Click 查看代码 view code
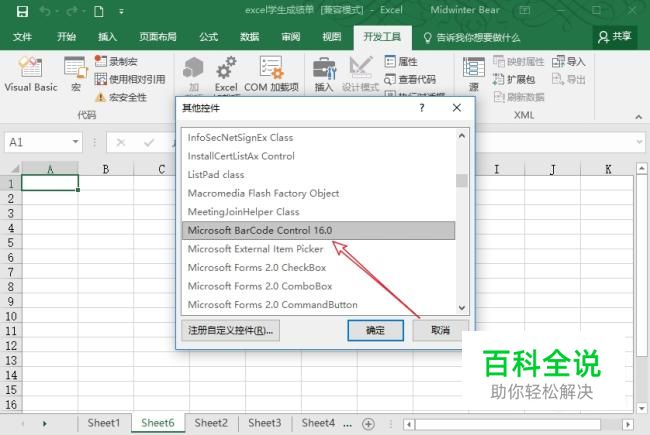Screen dimensions: 650x435 [410, 79]
